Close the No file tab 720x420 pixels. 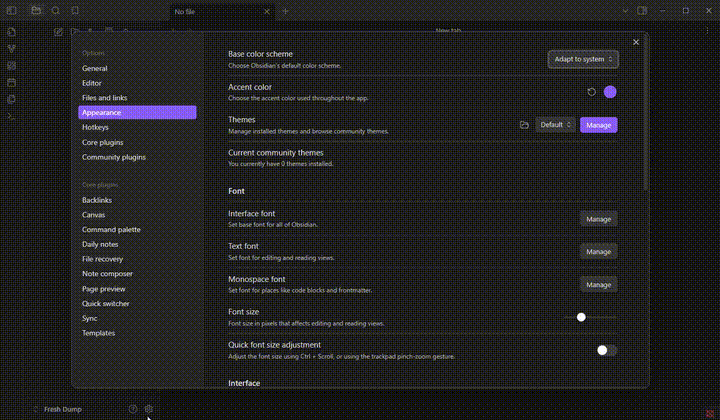pos(267,11)
